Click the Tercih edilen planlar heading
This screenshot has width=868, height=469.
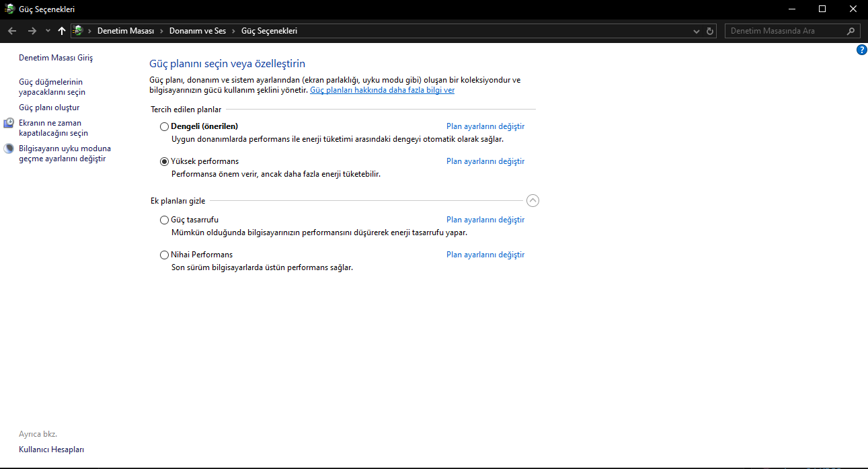(x=186, y=109)
